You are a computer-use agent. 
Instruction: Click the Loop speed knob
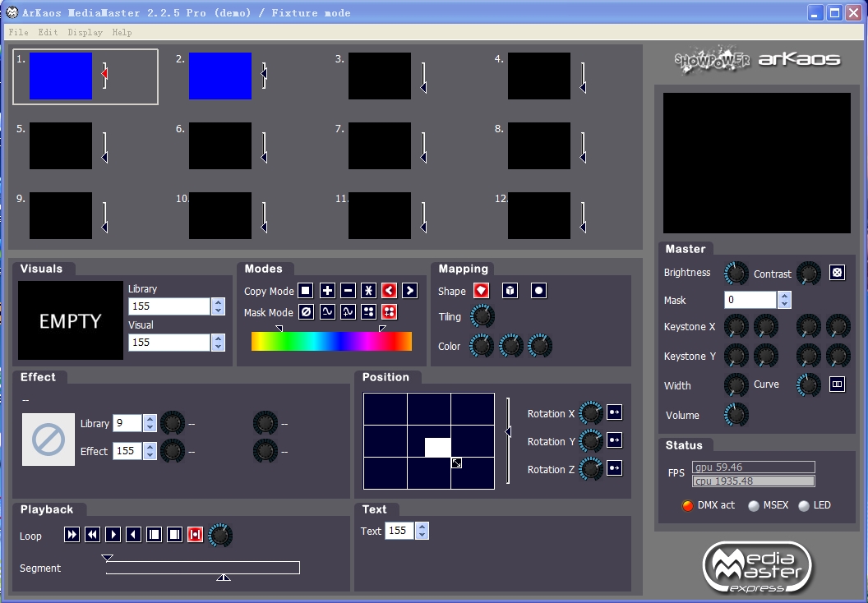[x=219, y=535]
